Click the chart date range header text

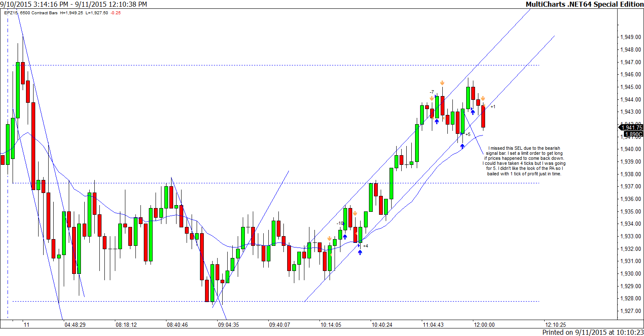click(74, 4)
